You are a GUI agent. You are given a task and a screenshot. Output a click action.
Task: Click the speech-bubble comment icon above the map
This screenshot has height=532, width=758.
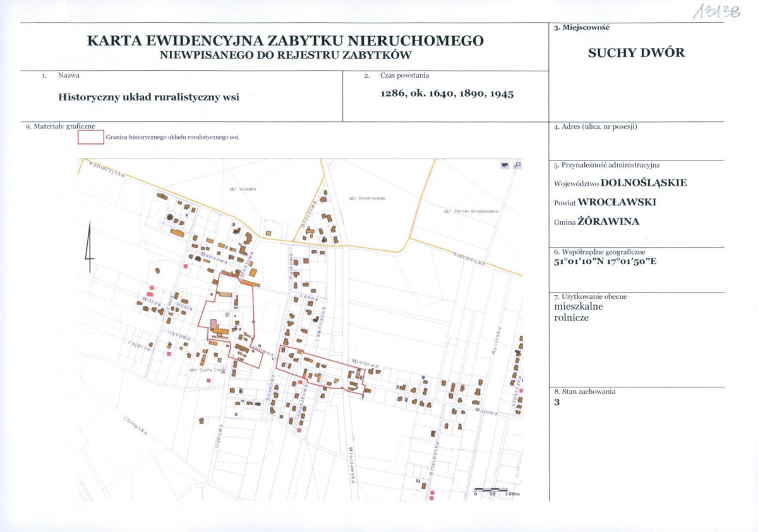505,164
